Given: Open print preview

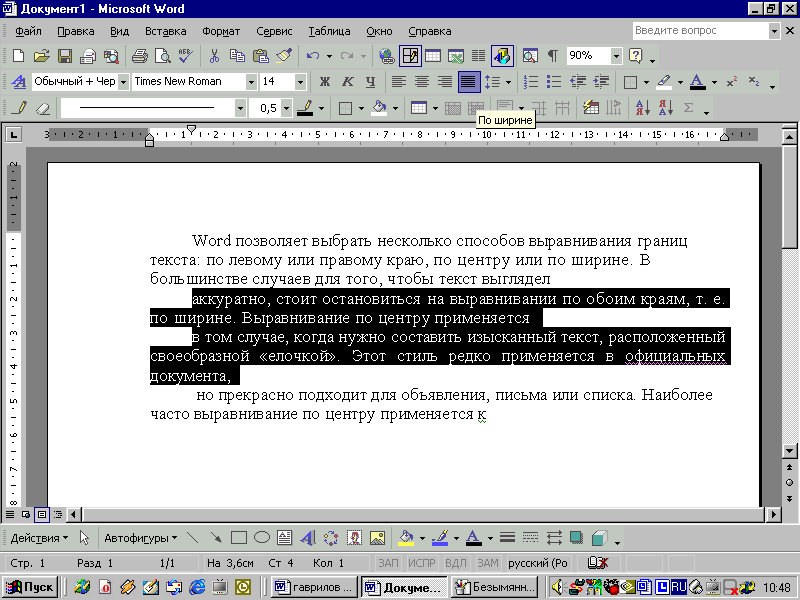Looking at the screenshot, I should (x=162, y=56).
